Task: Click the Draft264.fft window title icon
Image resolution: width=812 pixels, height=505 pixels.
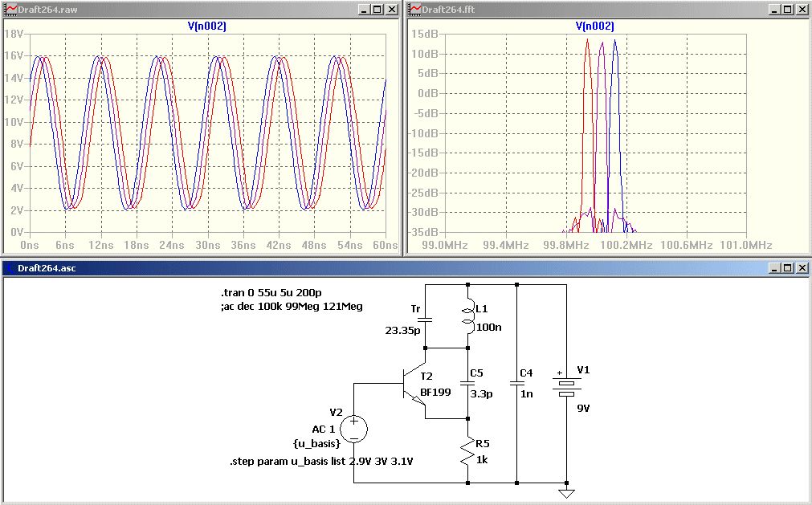Action: coord(414,10)
